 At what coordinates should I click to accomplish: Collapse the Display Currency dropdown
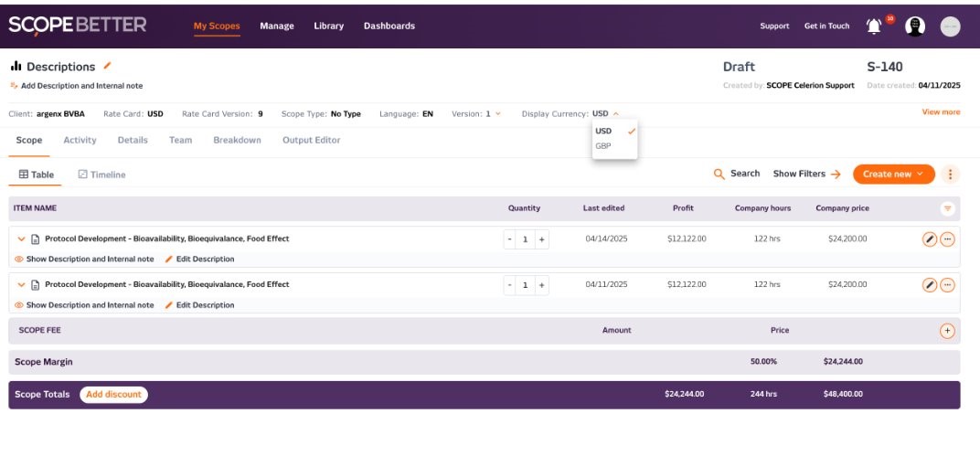coord(615,113)
